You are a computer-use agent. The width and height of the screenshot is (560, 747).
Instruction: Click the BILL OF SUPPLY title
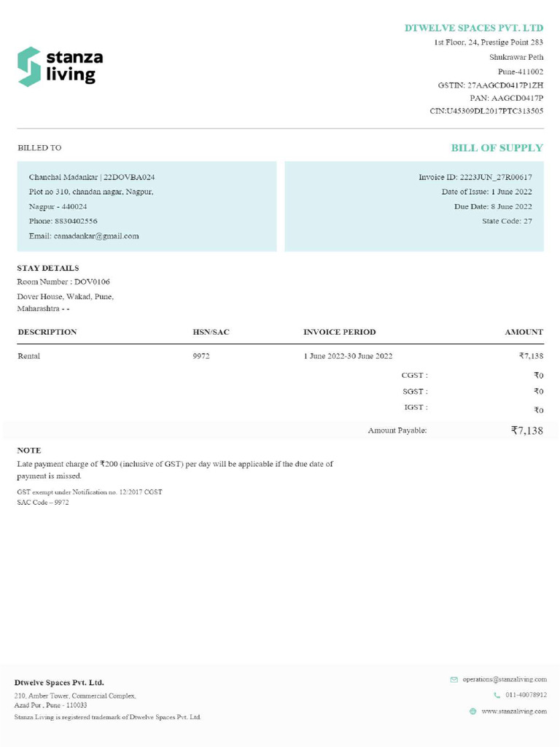point(497,147)
